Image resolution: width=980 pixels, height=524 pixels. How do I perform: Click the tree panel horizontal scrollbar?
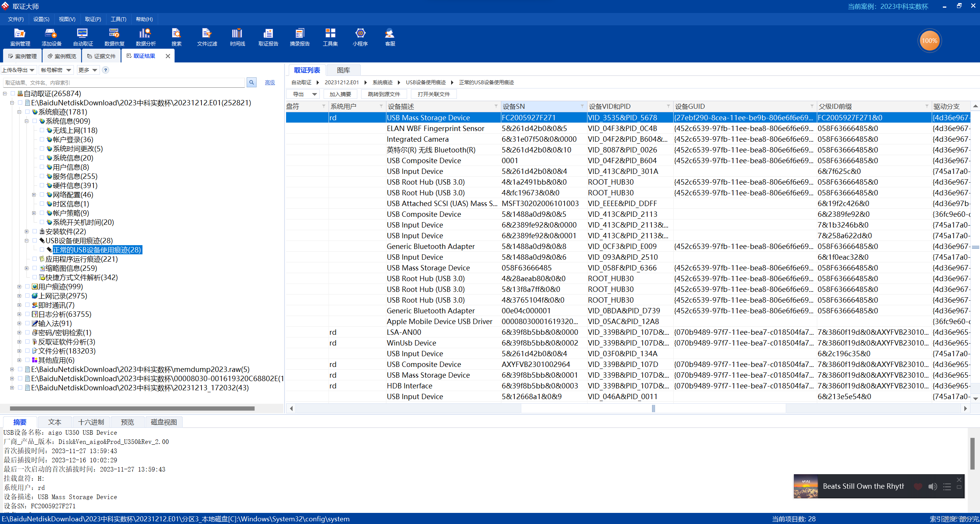click(132, 408)
